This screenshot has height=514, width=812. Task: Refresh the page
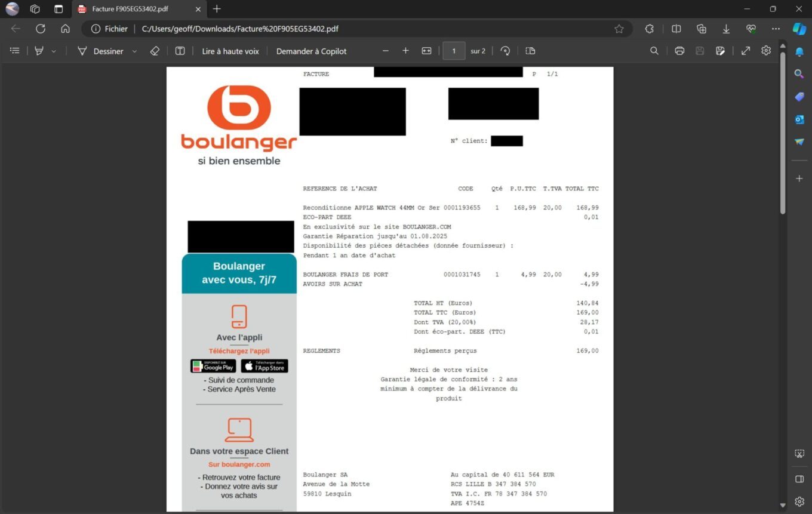click(41, 29)
